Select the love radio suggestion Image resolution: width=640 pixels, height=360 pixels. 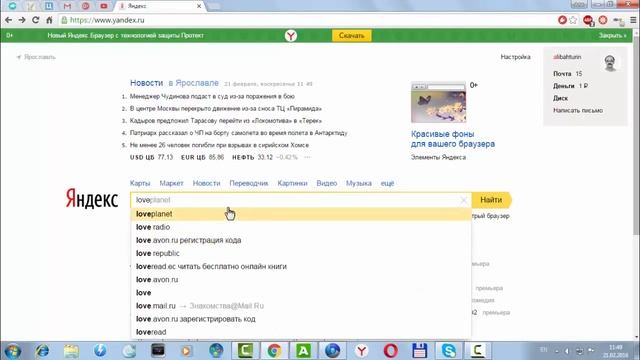pyautogui.click(x=301, y=227)
